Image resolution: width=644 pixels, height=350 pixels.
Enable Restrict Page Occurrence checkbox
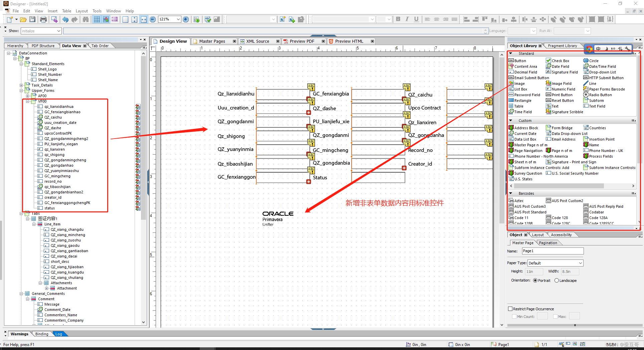[510, 309]
